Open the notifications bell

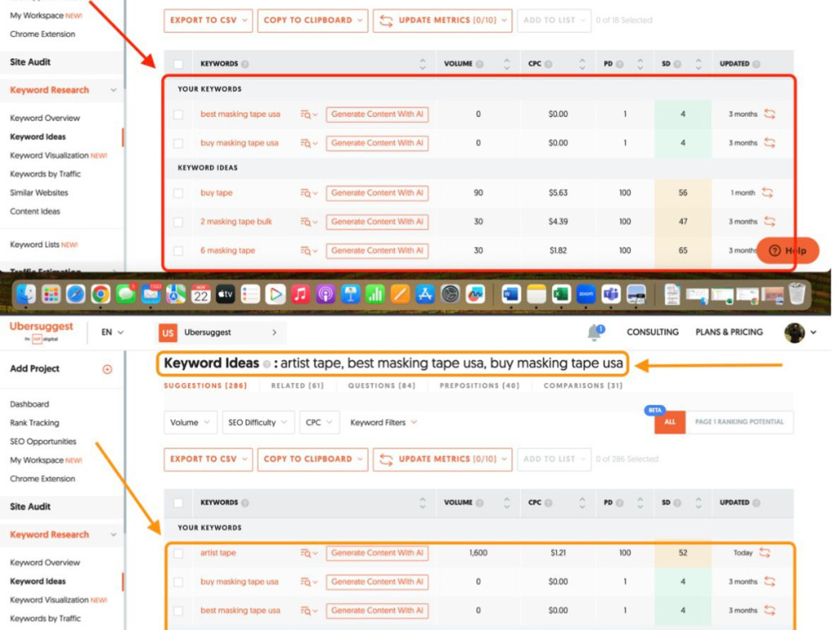595,332
